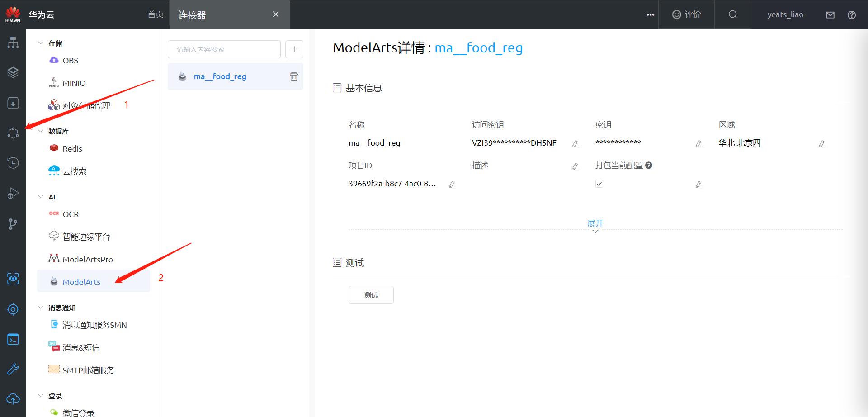This screenshot has width=868, height=417.
Task: Open the cloud upload sidebar icon
Action: pyautogui.click(x=13, y=398)
